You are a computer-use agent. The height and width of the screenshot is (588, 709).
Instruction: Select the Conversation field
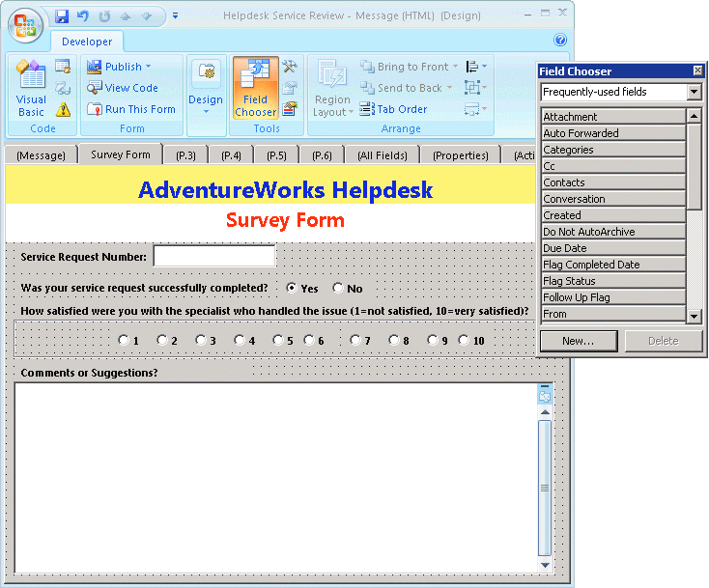coord(613,199)
